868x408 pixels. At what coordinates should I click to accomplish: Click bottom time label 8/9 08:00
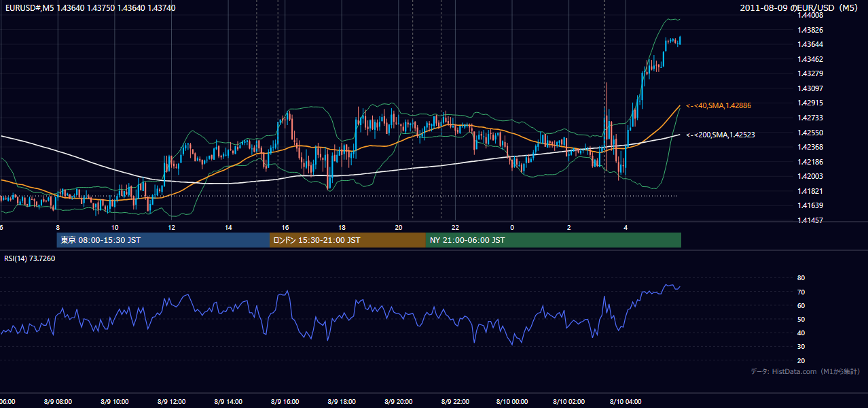point(58,402)
